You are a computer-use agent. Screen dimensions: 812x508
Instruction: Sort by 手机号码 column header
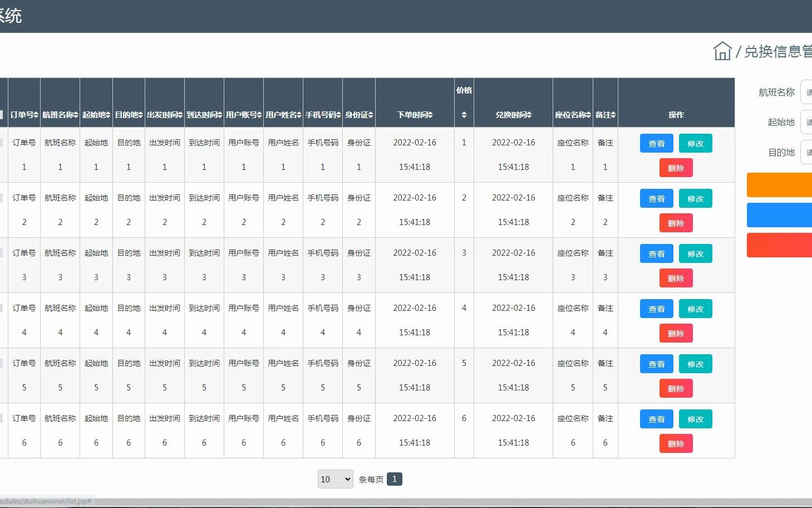(x=323, y=115)
